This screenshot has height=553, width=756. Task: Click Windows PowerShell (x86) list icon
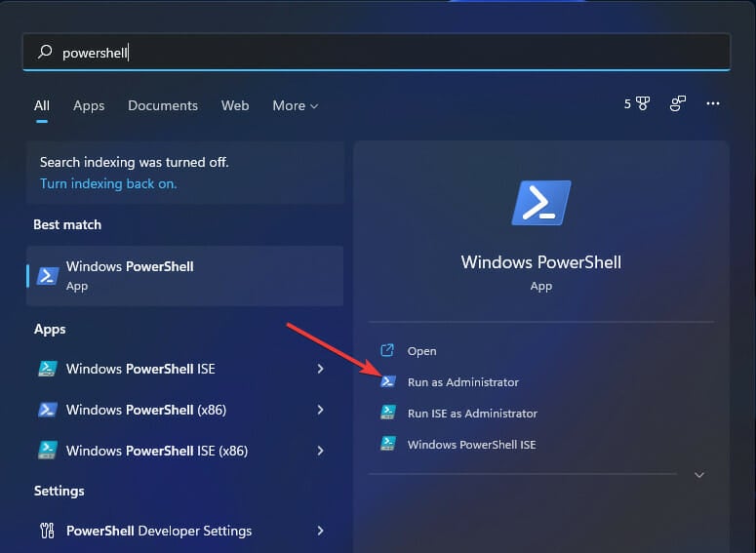click(x=48, y=410)
